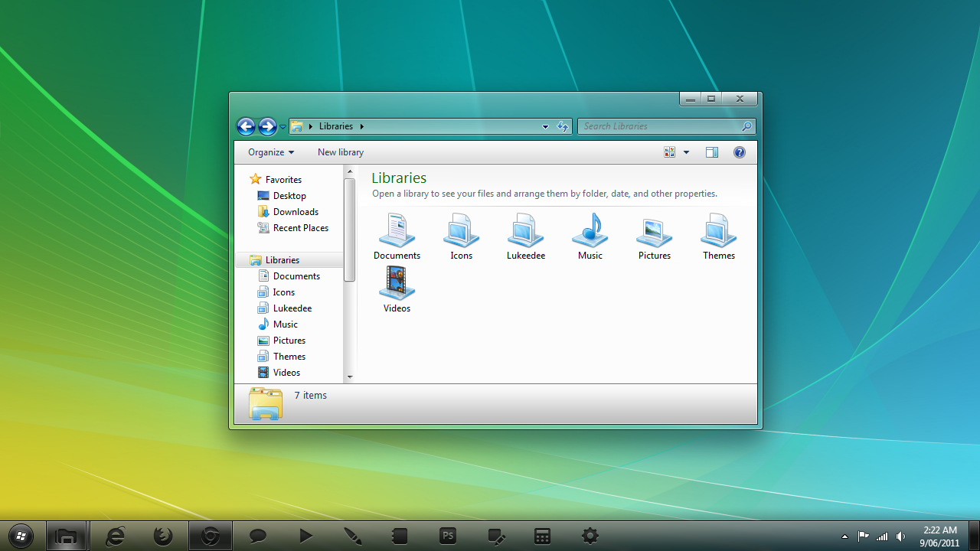Toggle the preview pane button
This screenshot has height=551, width=980.
712,152
